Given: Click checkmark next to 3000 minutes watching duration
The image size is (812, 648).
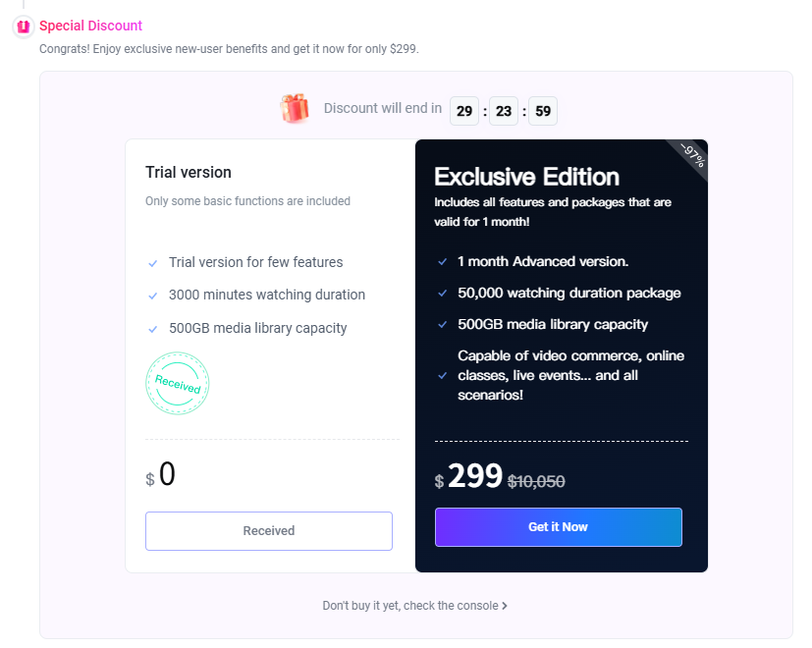Looking at the screenshot, I should tap(153, 297).
